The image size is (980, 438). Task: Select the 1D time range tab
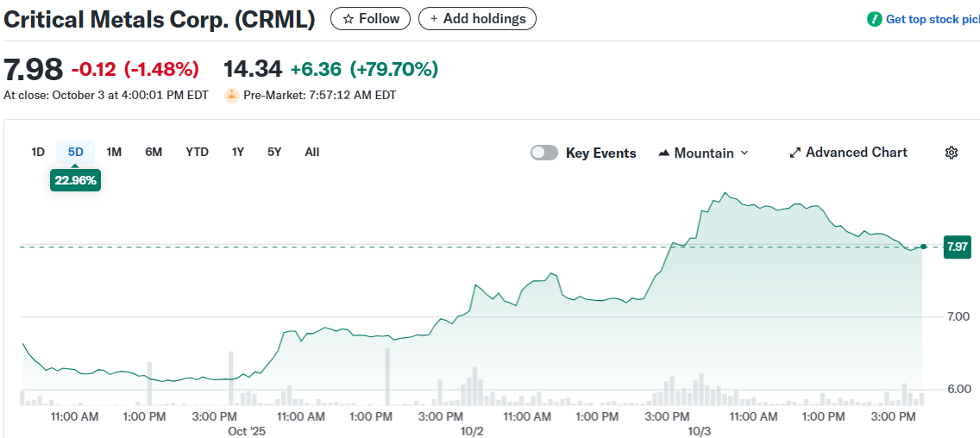[x=38, y=152]
